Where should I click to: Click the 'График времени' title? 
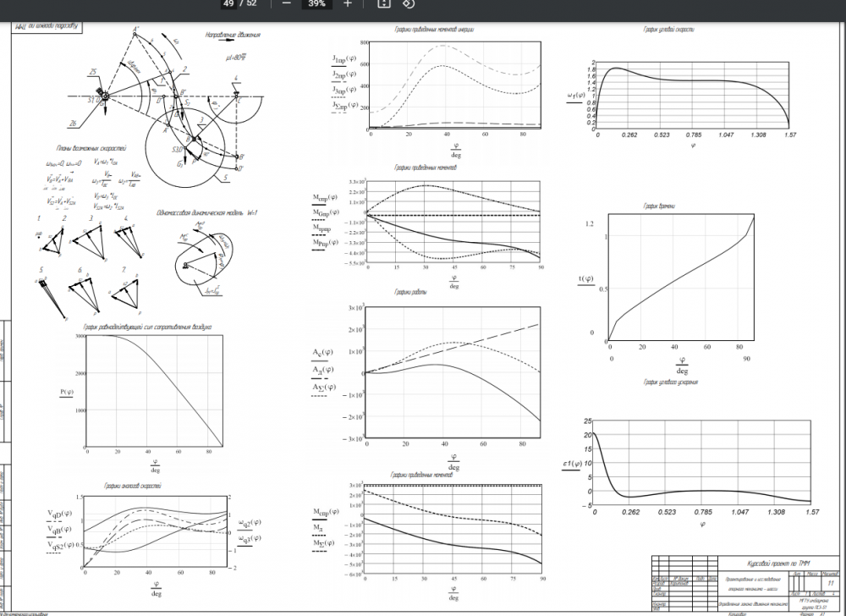[659, 206]
